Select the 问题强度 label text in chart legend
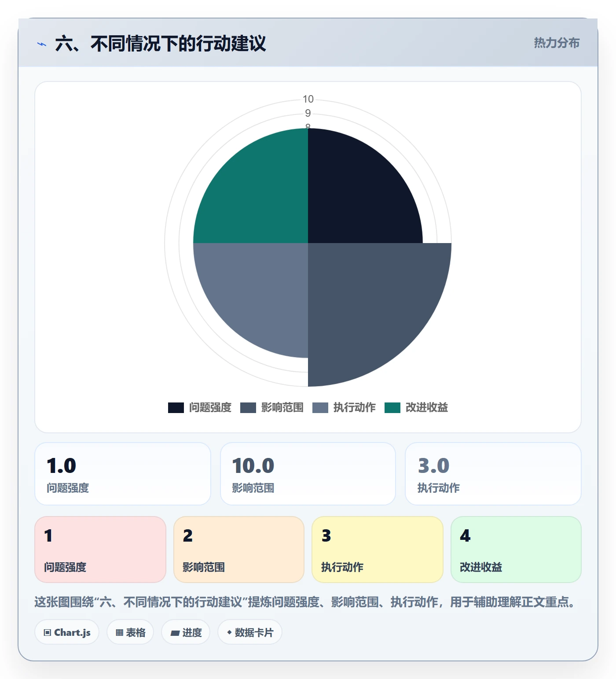 tap(210, 408)
